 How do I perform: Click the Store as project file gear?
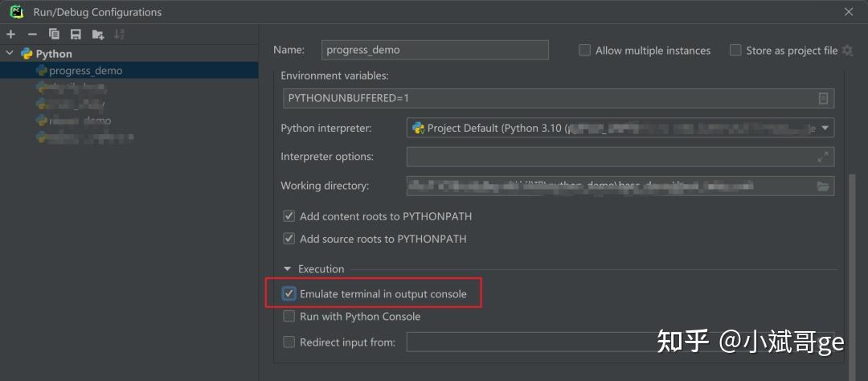pos(847,50)
